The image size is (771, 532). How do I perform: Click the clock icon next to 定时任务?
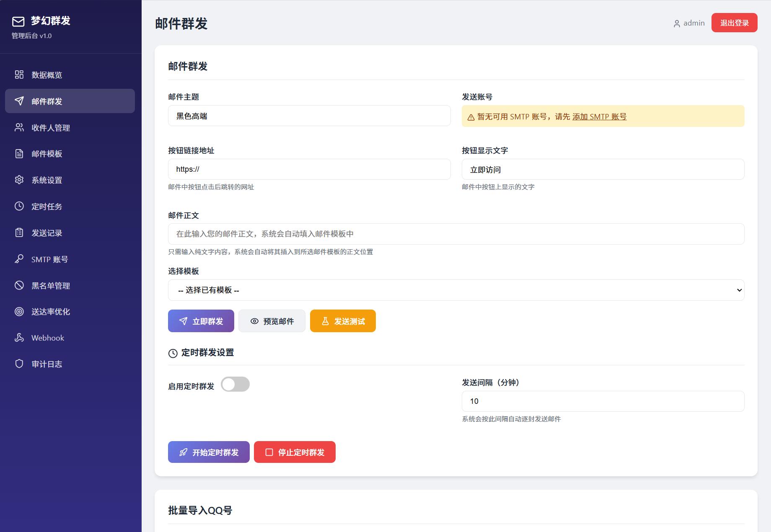19,206
